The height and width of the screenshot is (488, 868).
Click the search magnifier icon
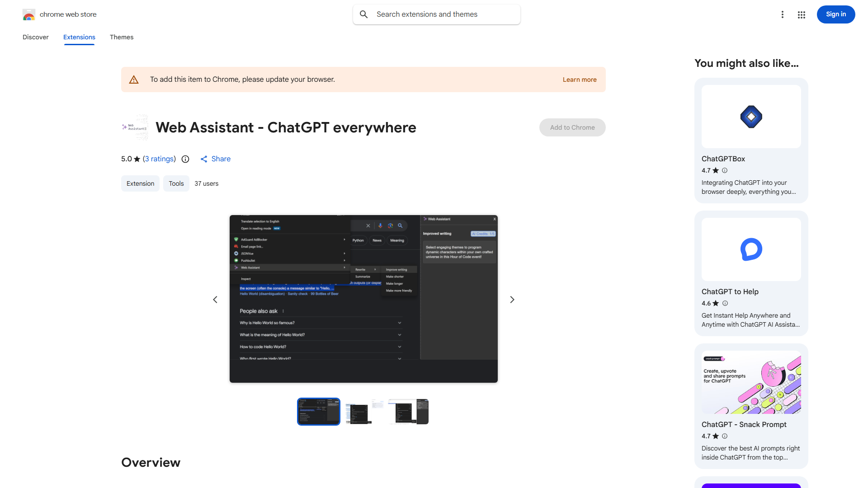[x=364, y=14]
